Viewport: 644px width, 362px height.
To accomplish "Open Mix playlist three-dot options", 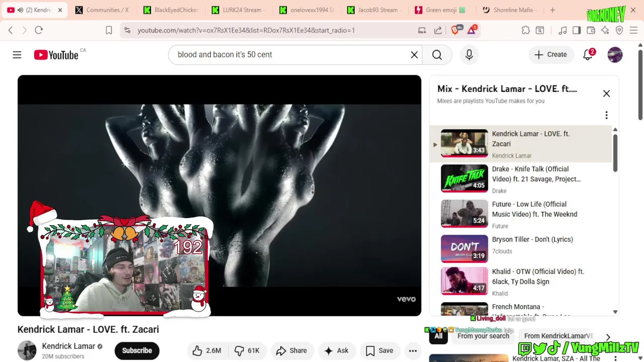I will tap(606, 115).
